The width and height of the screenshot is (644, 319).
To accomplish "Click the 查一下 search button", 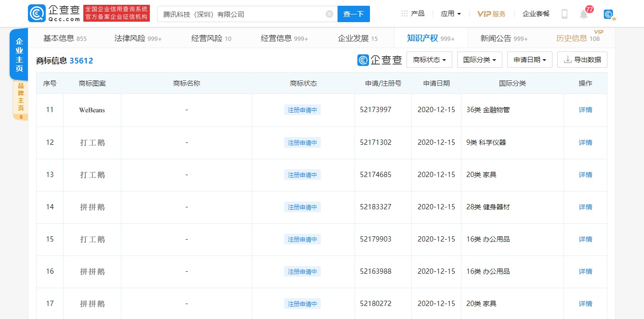I will [354, 14].
